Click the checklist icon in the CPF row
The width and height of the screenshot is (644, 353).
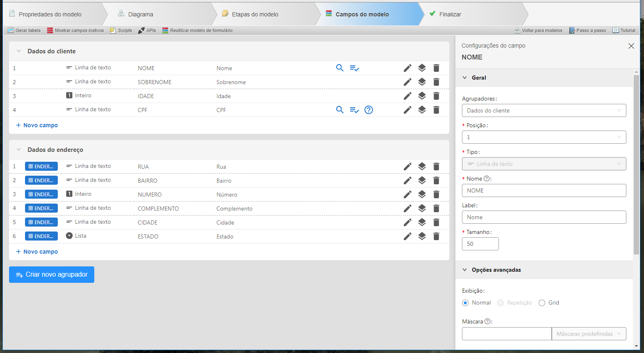coord(355,110)
